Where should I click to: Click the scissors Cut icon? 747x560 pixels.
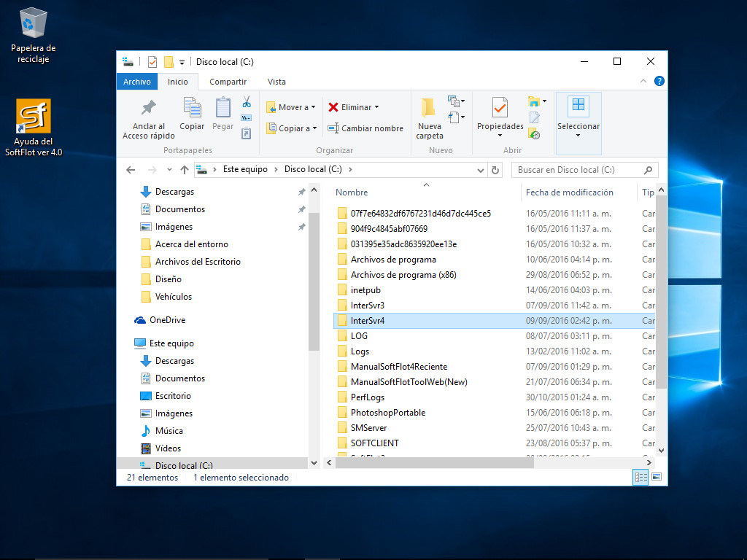(247, 101)
